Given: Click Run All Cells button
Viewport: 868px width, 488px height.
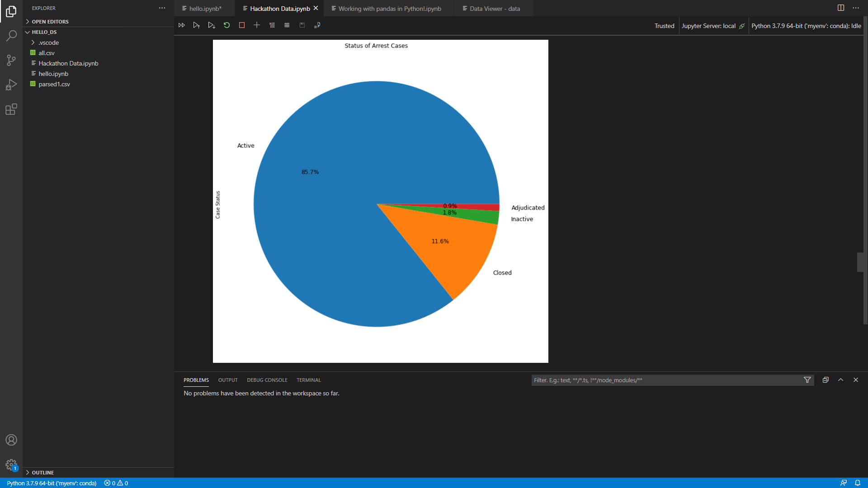Looking at the screenshot, I should click(x=181, y=25).
